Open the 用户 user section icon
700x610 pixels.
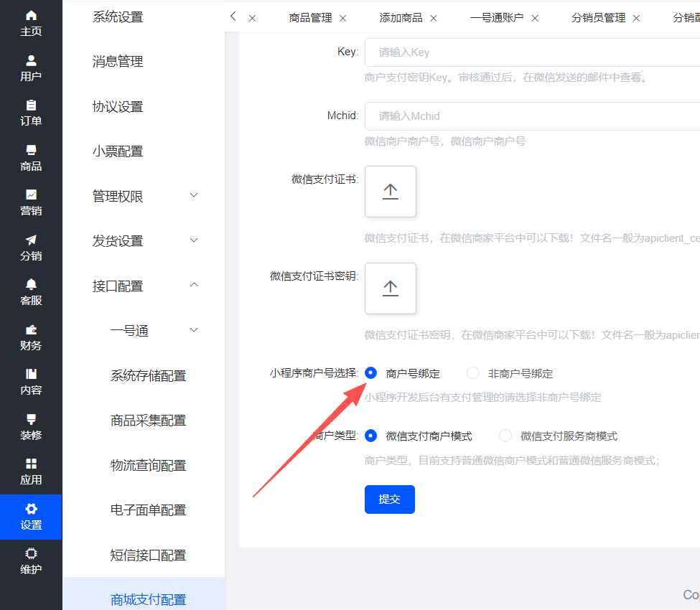click(31, 61)
